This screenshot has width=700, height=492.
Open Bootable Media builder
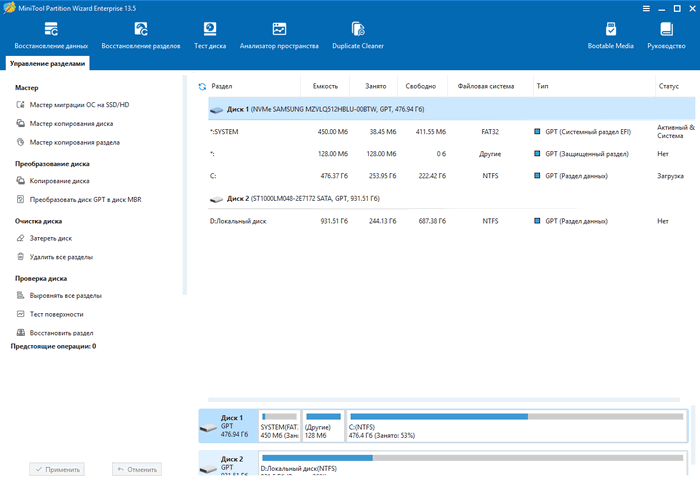click(x=610, y=35)
